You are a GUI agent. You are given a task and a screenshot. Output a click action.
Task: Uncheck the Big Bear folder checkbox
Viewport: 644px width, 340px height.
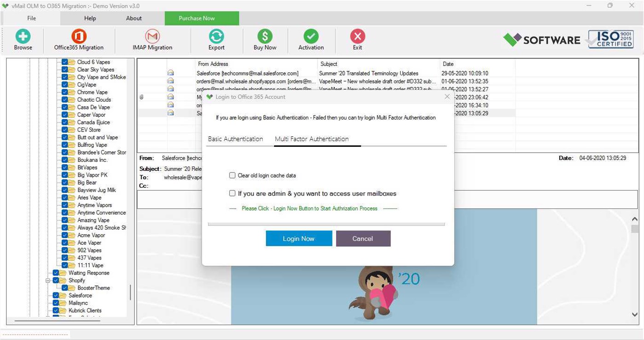[64, 183]
